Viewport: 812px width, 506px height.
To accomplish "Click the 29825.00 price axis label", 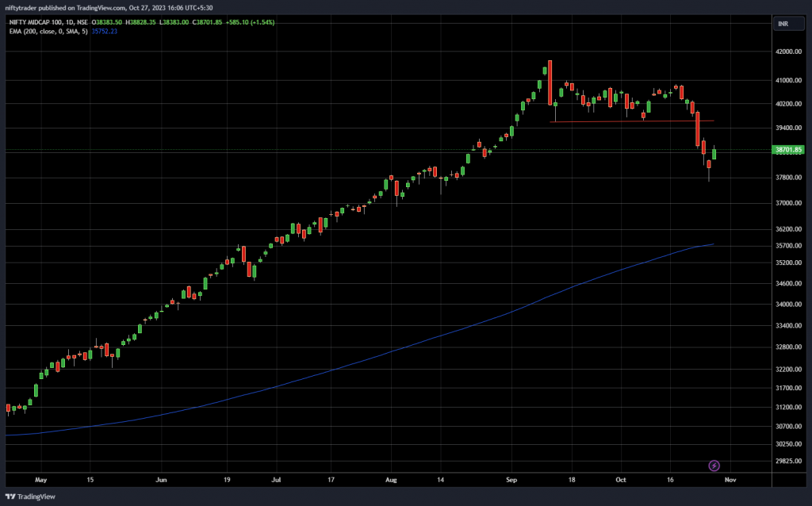I will pos(789,461).
